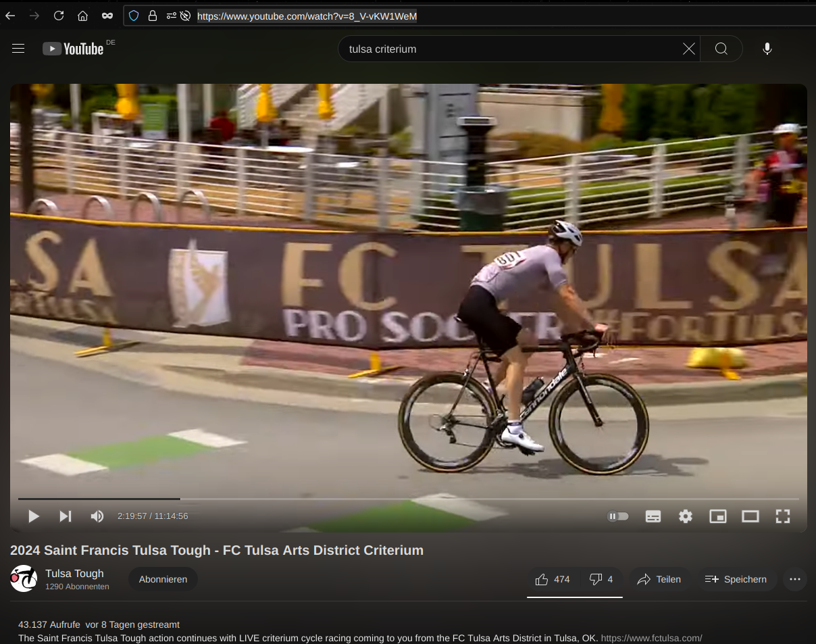Skip to the next video
The height and width of the screenshot is (644, 816).
click(x=65, y=516)
